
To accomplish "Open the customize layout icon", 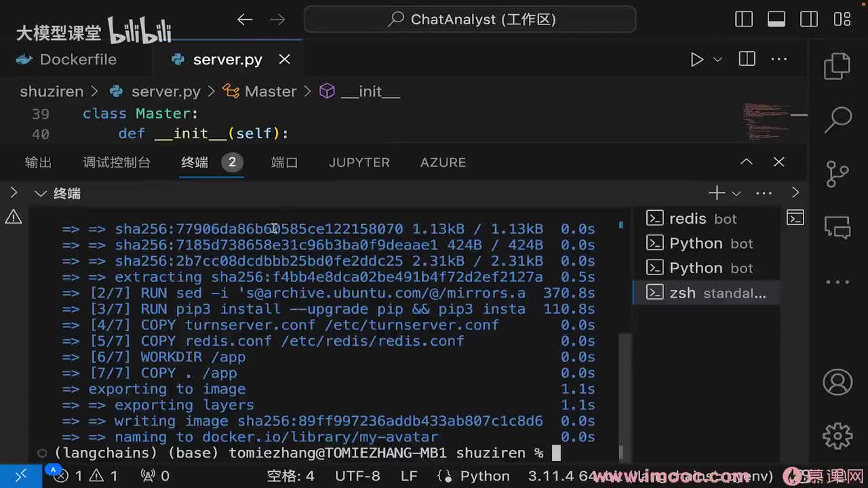I will (x=842, y=19).
